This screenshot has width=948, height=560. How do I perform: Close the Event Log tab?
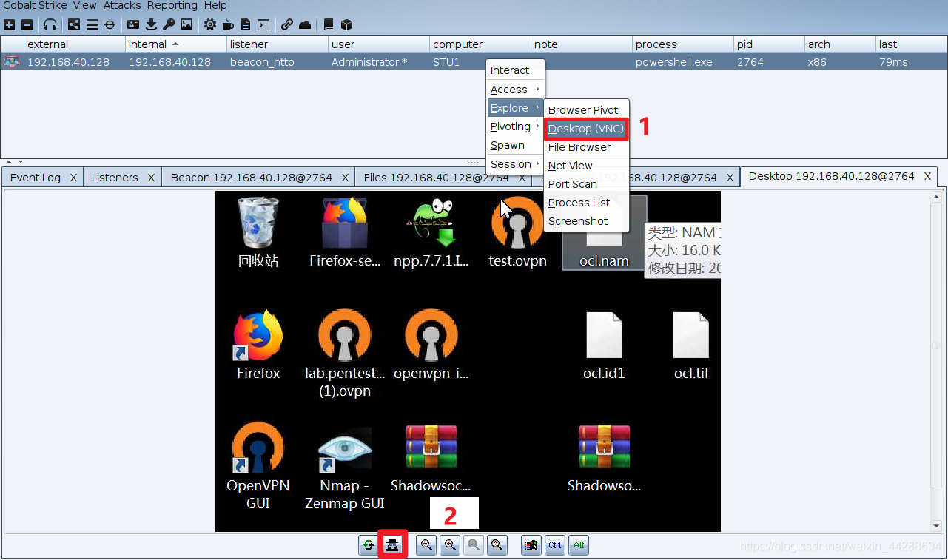pos(73,178)
